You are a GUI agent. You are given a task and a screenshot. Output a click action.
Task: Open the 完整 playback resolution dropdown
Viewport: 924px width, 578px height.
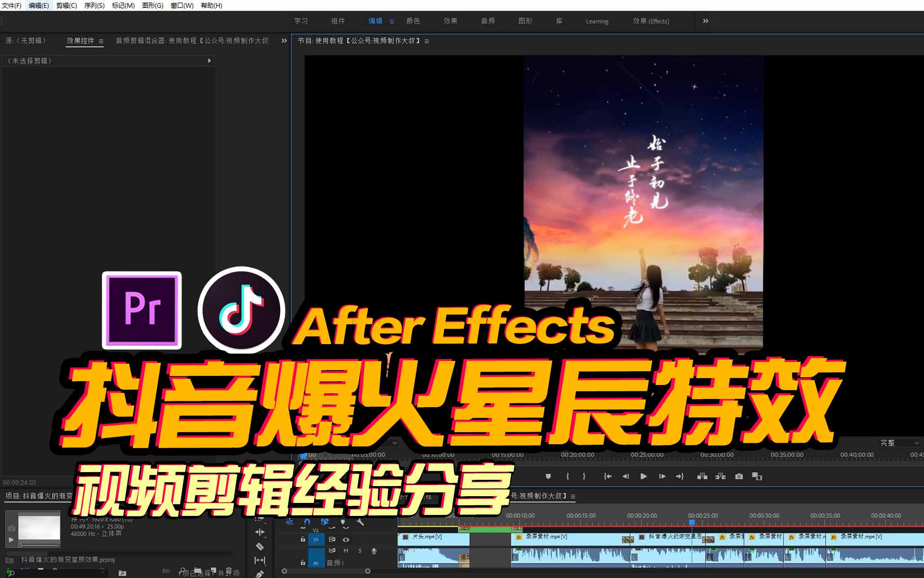[x=899, y=443]
